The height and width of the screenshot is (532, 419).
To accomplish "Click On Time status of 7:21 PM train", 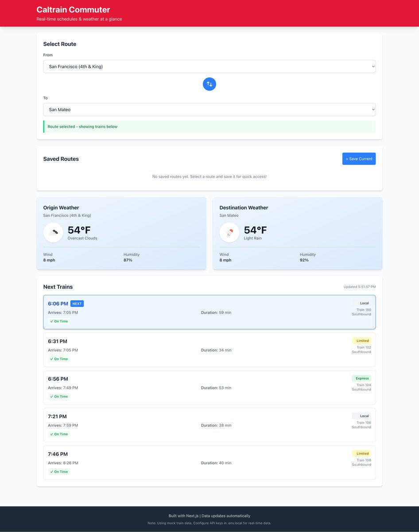I will click(59, 434).
